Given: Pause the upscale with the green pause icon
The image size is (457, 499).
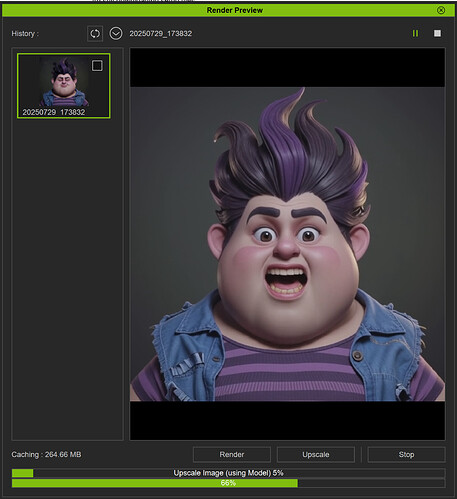Looking at the screenshot, I should click(x=415, y=33).
